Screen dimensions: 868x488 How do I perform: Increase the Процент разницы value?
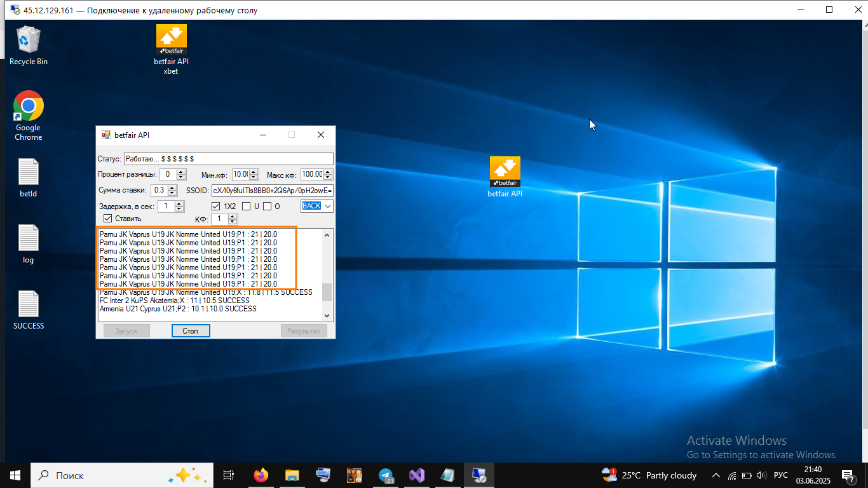[181, 172]
